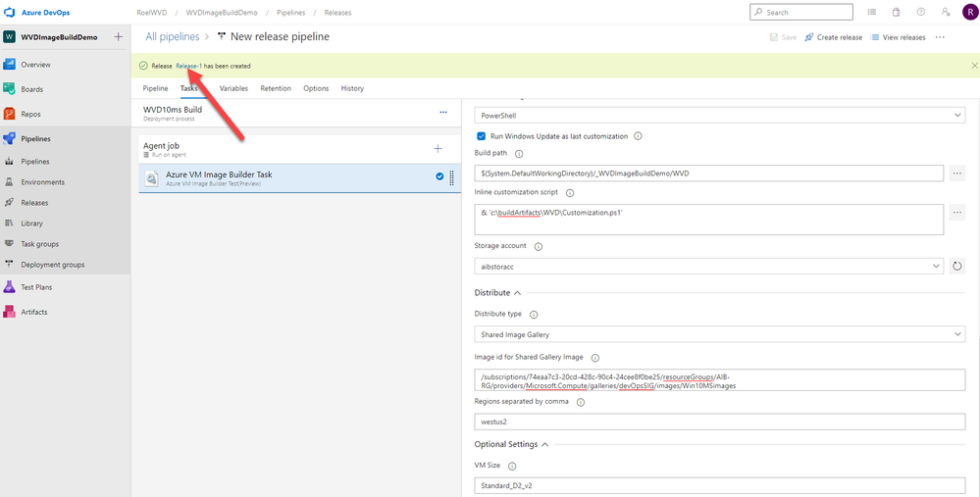Open RoelWVD breadcrumb link
The image size is (980, 497).
coord(150,13)
